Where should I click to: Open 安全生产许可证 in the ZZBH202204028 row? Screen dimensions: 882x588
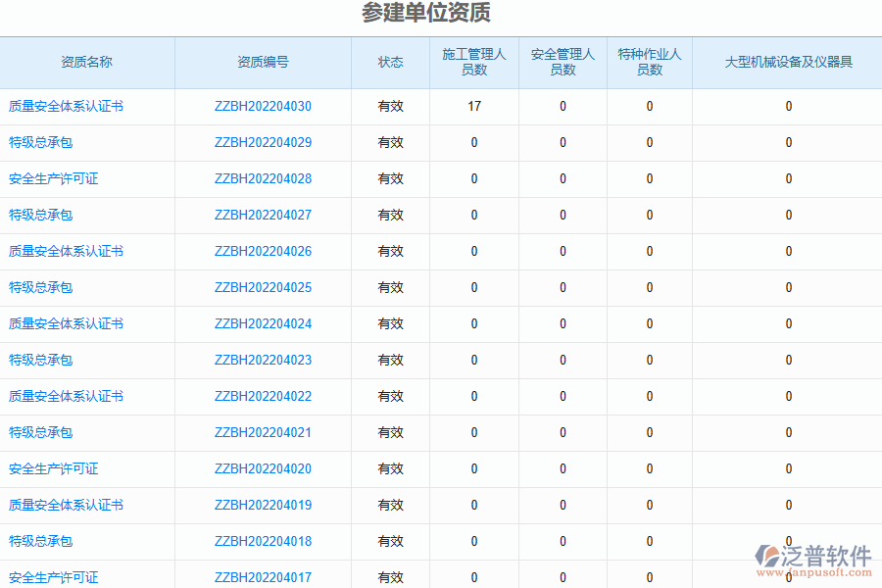[x=53, y=179]
